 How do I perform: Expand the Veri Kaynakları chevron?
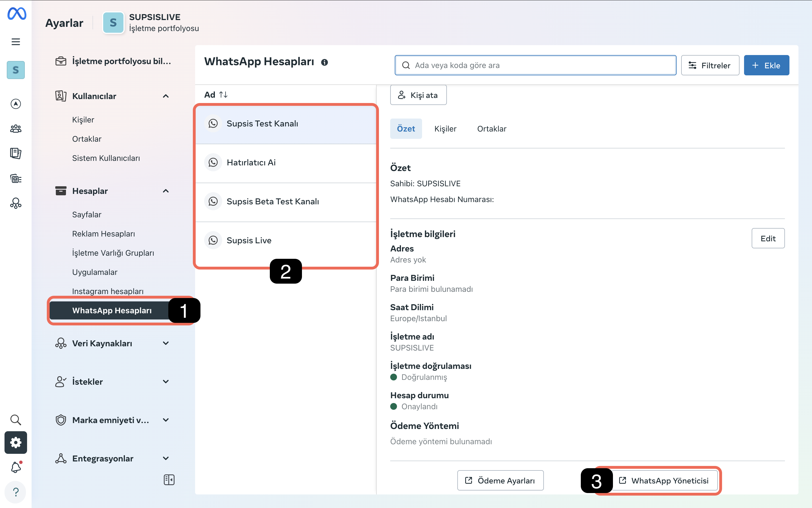(166, 343)
